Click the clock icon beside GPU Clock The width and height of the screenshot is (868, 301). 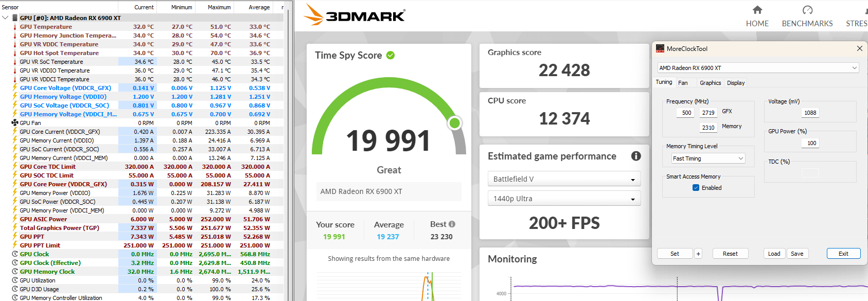pos(15,254)
